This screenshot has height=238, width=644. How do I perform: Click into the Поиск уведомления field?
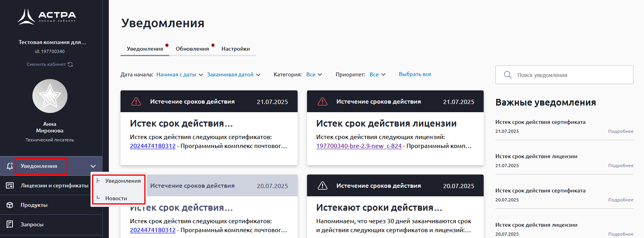[x=569, y=75]
